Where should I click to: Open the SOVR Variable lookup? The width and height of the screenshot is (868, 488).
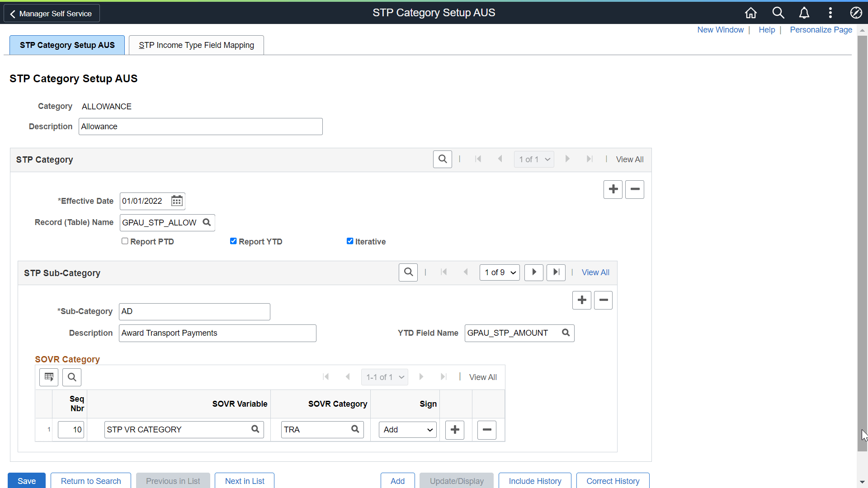(255, 429)
